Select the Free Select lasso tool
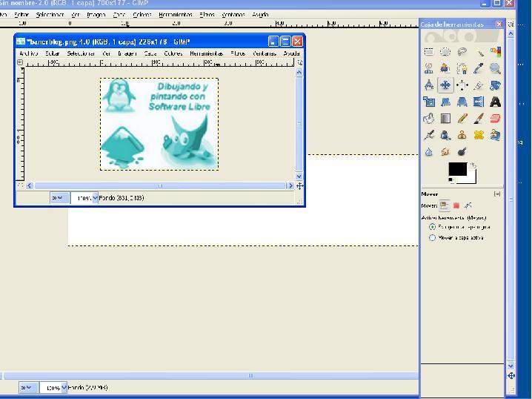This screenshot has height=399, width=532. coord(462,52)
